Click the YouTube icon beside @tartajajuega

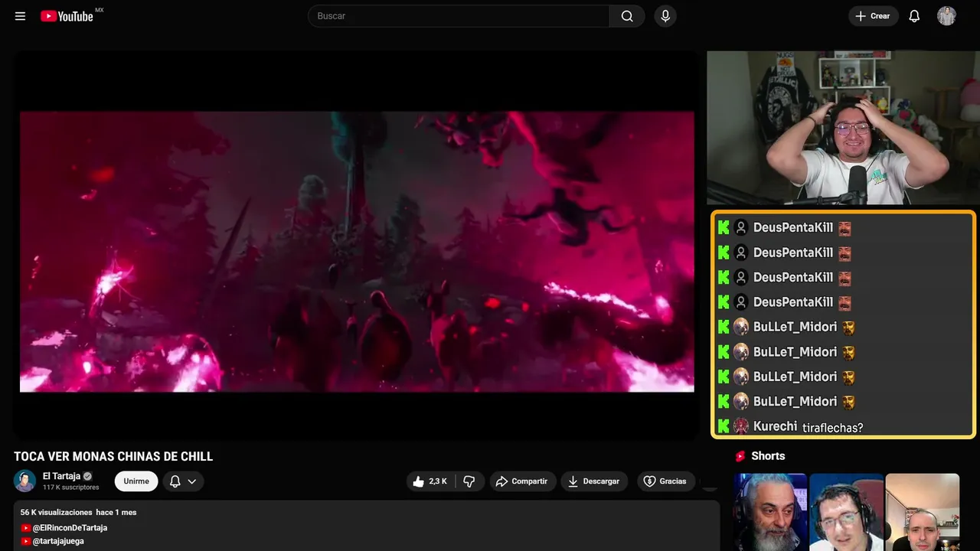point(26,541)
